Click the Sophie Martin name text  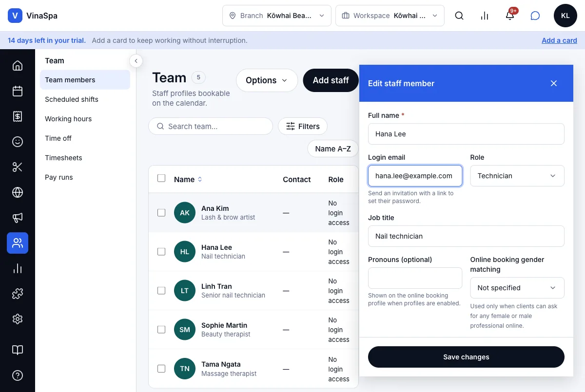[x=224, y=325]
